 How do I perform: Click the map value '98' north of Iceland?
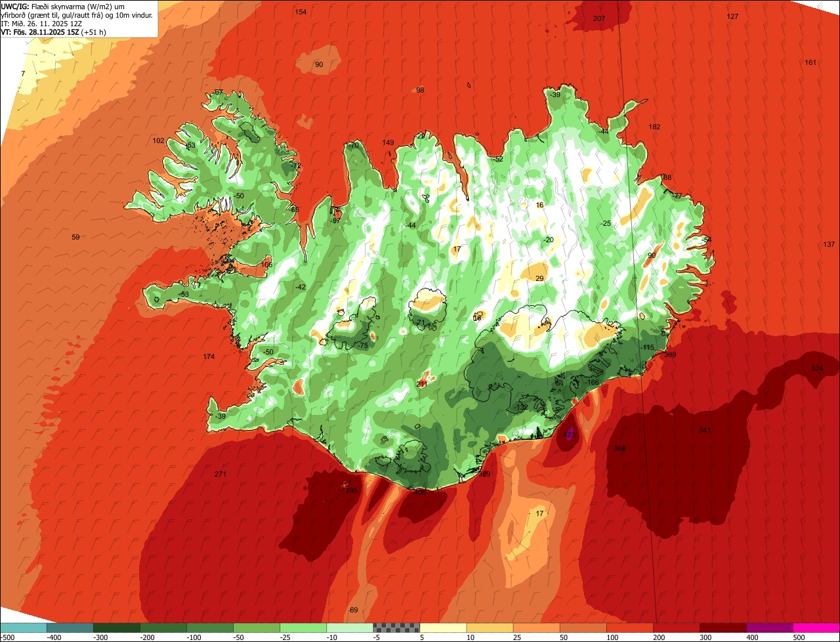420,90
